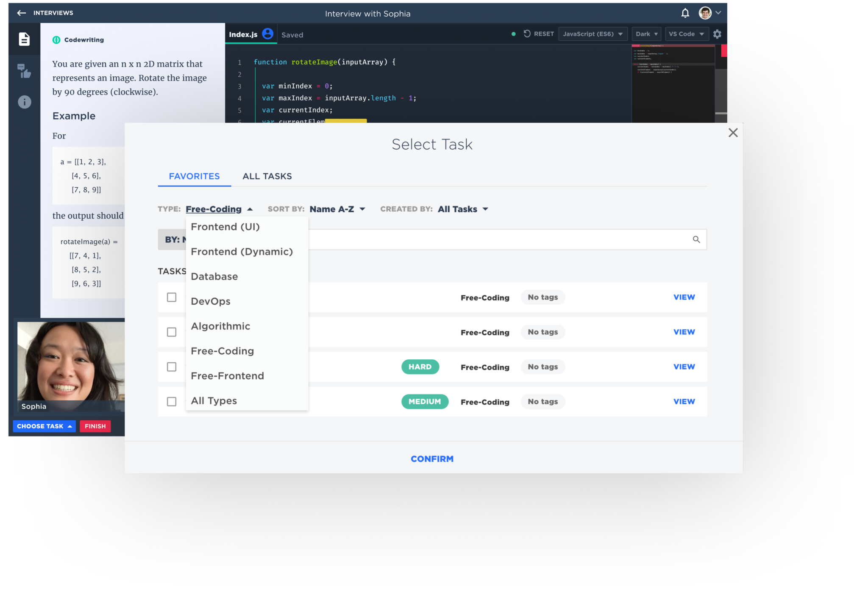
Task: Click CONFIRM button to confirm selection
Action: (x=431, y=459)
